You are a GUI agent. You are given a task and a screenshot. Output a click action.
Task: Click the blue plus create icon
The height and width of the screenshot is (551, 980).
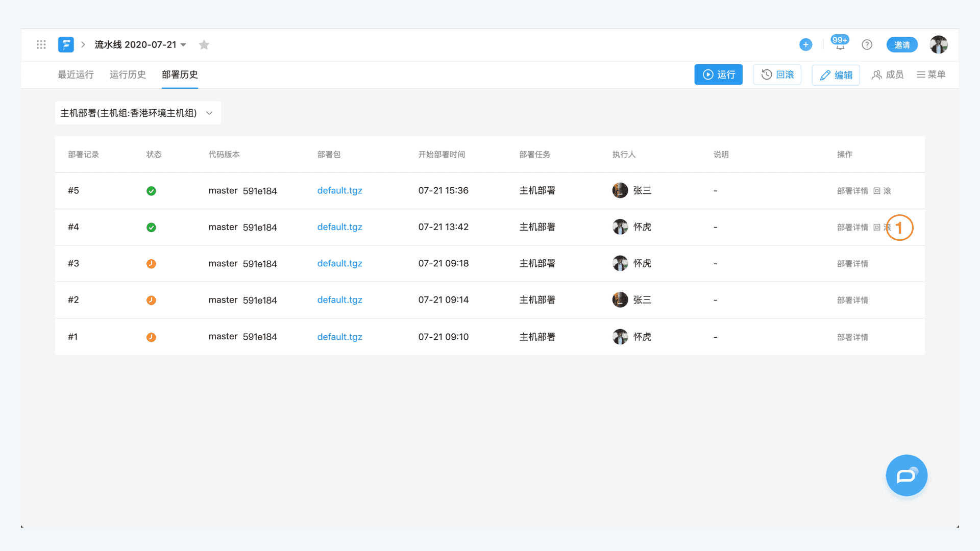(x=805, y=45)
